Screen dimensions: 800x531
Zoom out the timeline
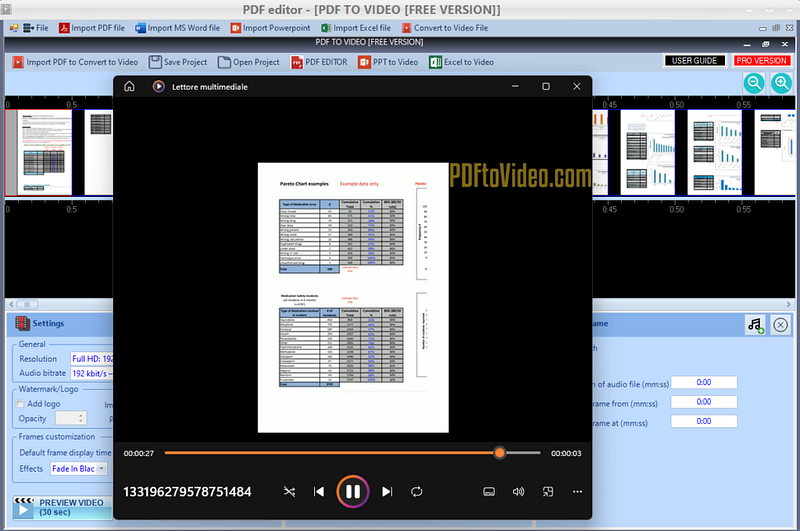(754, 83)
